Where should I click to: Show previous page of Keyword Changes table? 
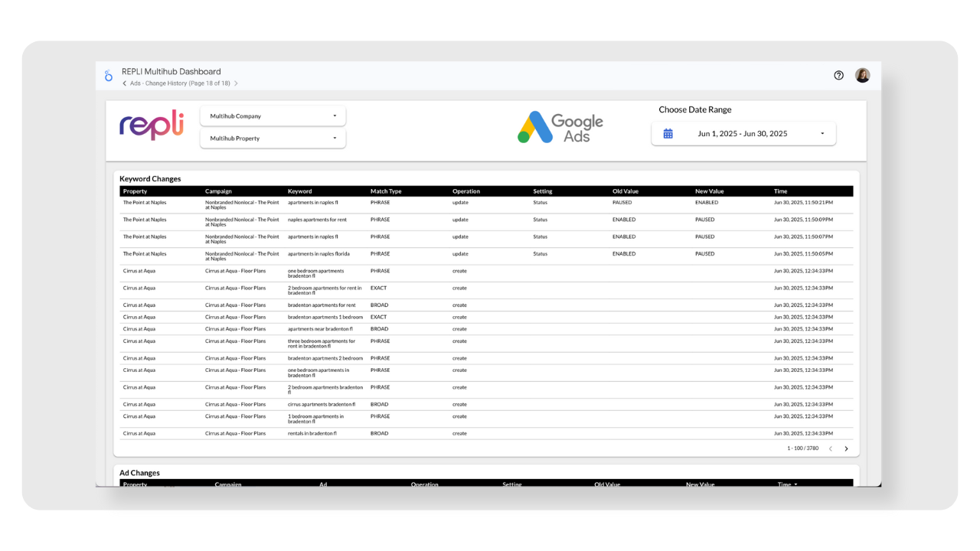pyautogui.click(x=830, y=448)
